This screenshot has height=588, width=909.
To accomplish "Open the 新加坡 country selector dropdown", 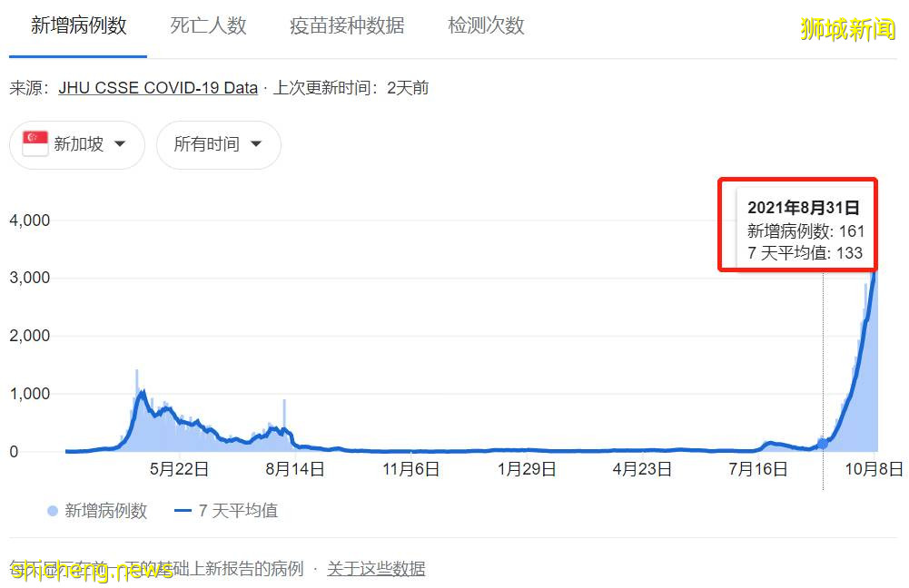I will pyautogui.click(x=77, y=144).
